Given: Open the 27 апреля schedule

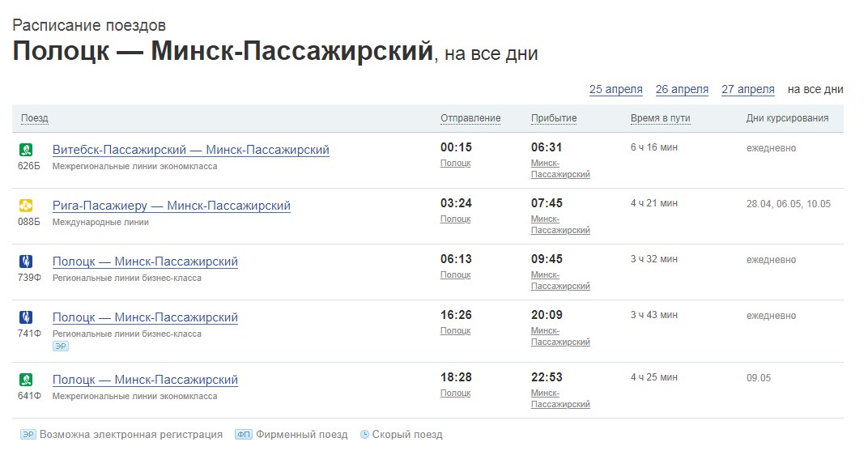Looking at the screenshot, I should (x=747, y=90).
